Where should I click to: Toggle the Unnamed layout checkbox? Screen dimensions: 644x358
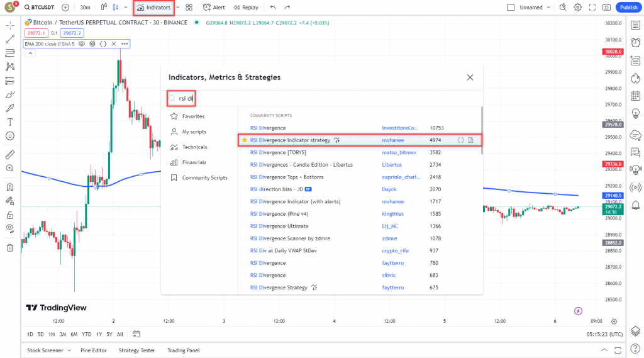[511, 8]
